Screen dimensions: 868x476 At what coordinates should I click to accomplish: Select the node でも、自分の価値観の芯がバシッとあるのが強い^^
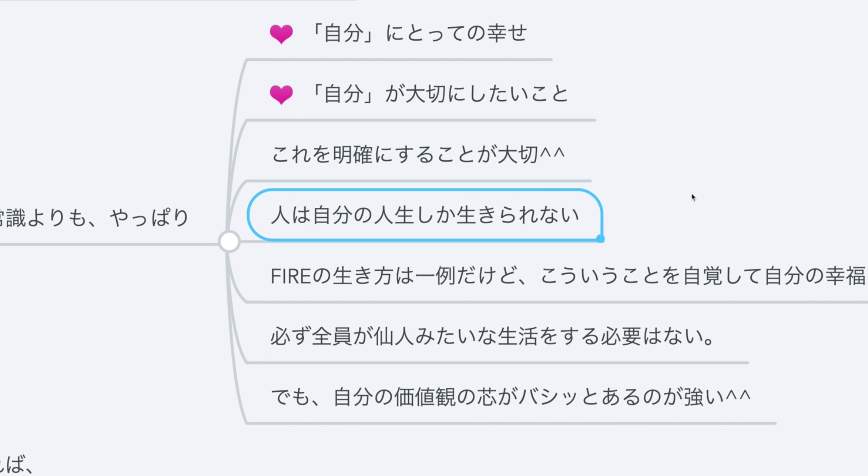click(511, 397)
